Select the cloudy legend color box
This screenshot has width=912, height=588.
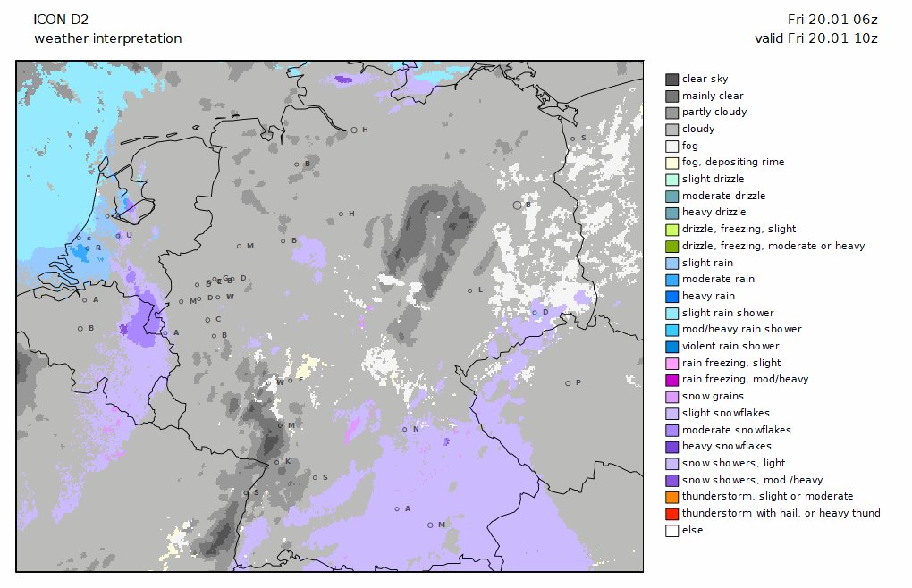click(671, 129)
